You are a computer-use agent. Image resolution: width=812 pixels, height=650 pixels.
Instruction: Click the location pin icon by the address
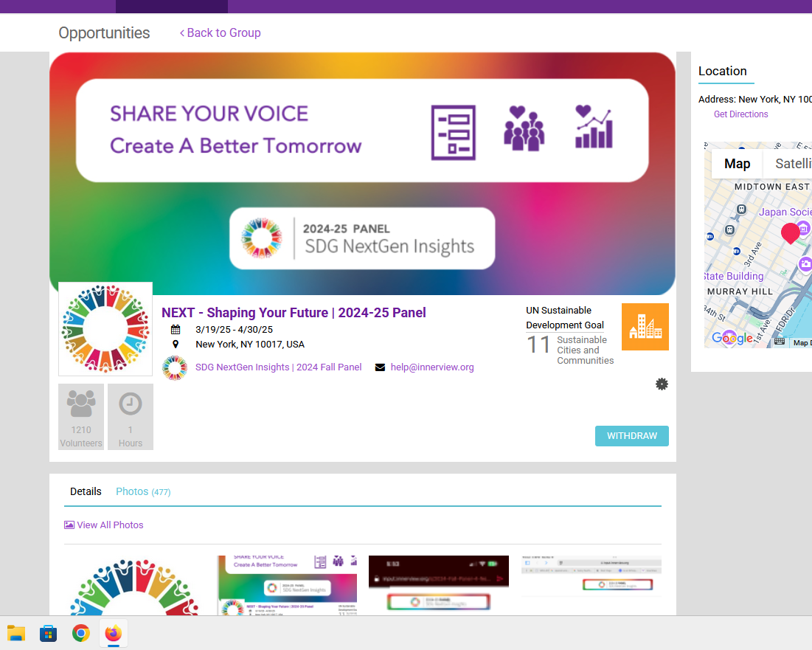point(176,344)
